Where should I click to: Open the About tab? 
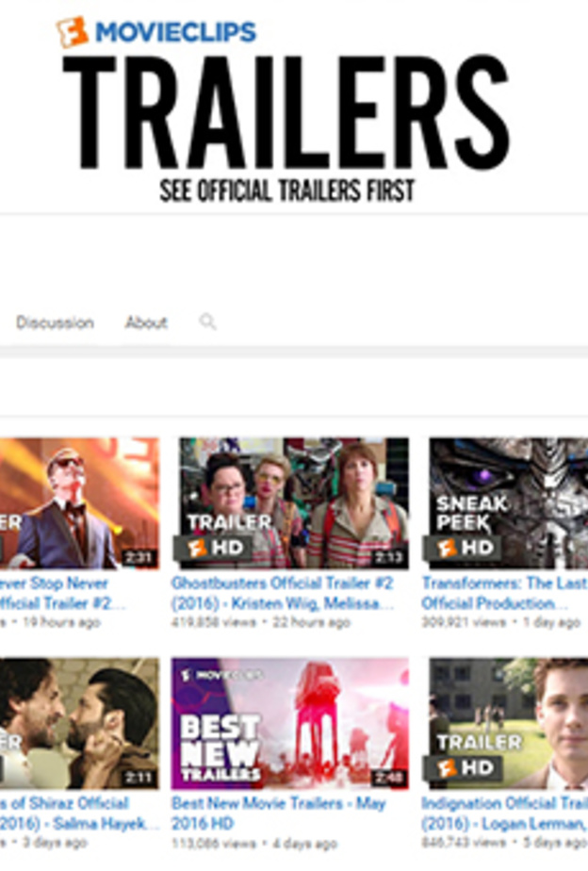[x=146, y=322]
